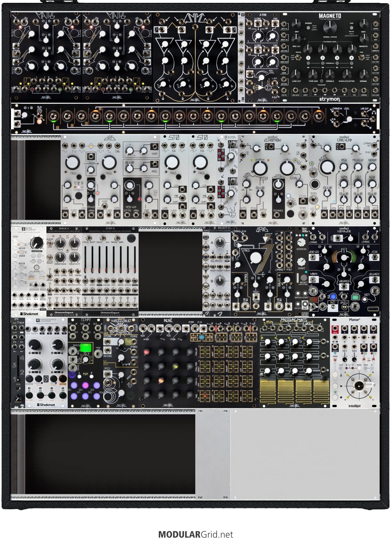Click the Erbe-Verb PREDELAY knob
Viewport: 392px width, 542px height.
pyautogui.click(x=358, y=168)
